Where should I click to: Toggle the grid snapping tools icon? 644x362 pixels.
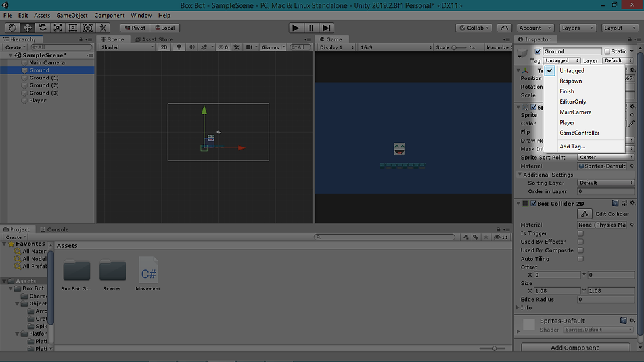[x=237, y=47]
